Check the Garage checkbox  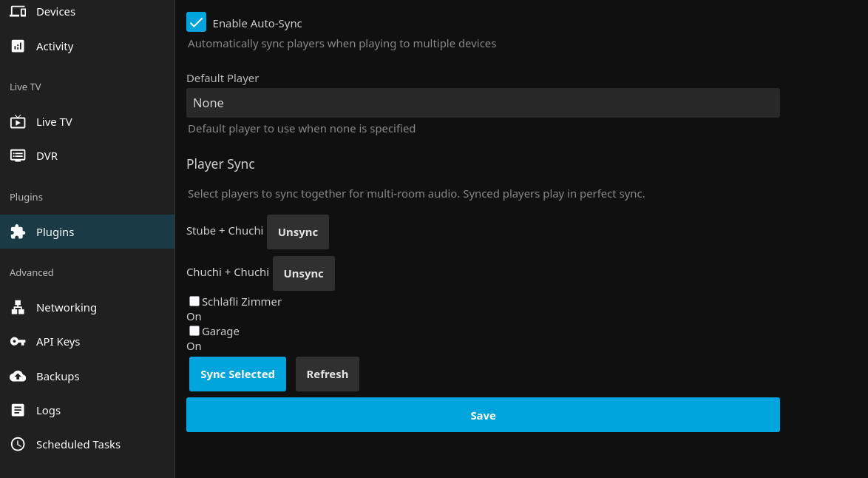tap(194, 331)
